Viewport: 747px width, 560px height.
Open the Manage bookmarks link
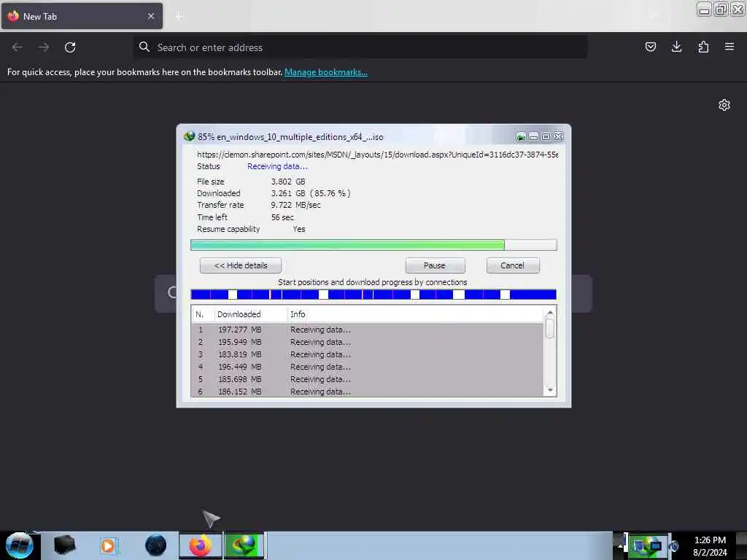[326, 72]
